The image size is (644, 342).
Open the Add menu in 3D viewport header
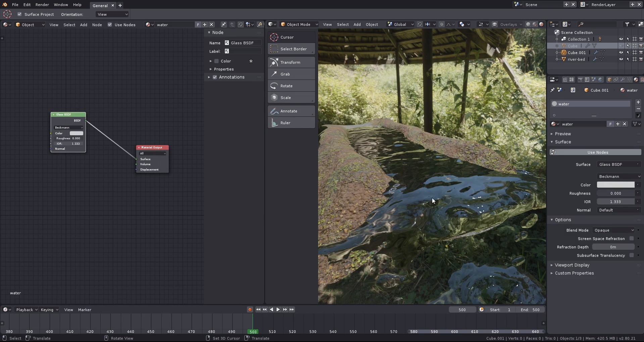point(357,25)
